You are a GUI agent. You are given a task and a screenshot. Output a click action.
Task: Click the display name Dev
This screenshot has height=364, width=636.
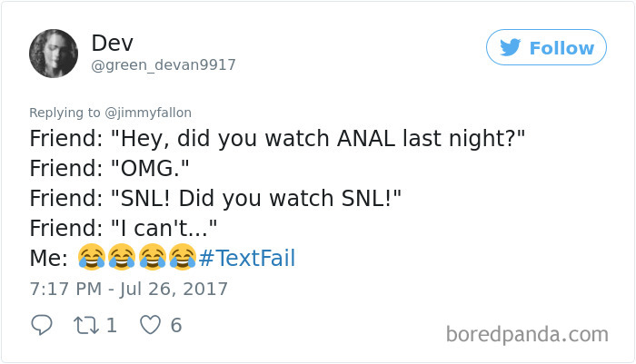pos(111,42)
